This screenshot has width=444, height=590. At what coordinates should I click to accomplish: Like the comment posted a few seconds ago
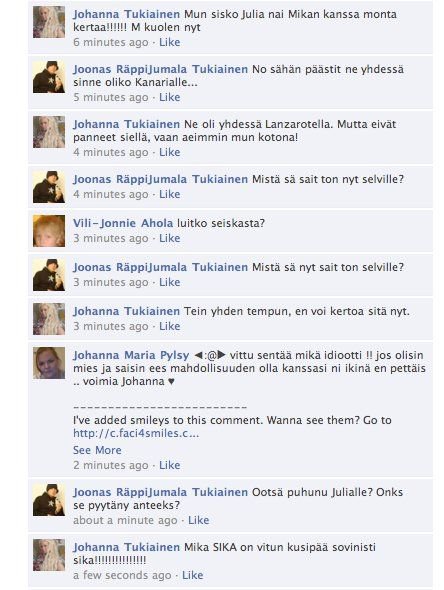(193, 575)
